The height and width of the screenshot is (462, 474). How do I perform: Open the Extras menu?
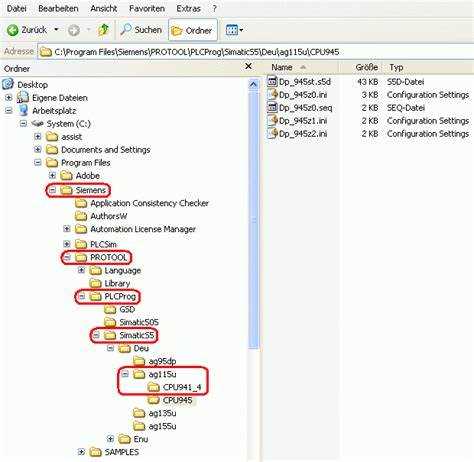click(x=188, y=8)
